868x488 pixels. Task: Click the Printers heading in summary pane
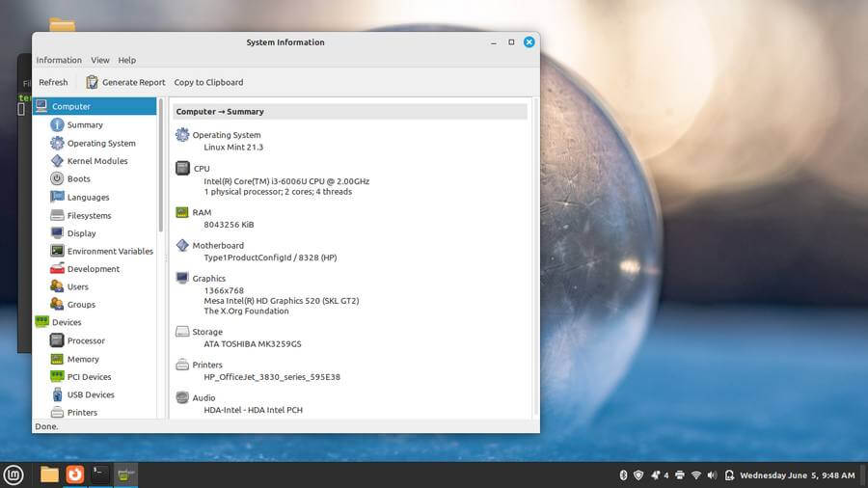[x=207, y=365]
